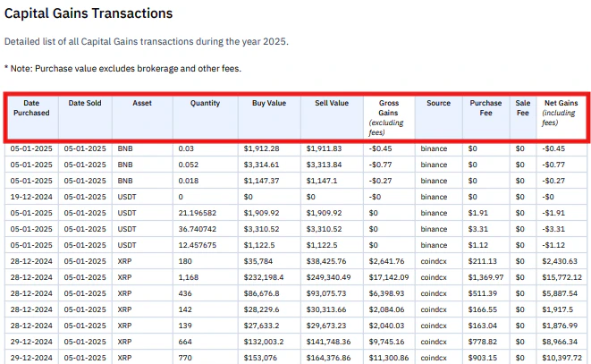Click purchase fee $1.12

tap(478, 245)
